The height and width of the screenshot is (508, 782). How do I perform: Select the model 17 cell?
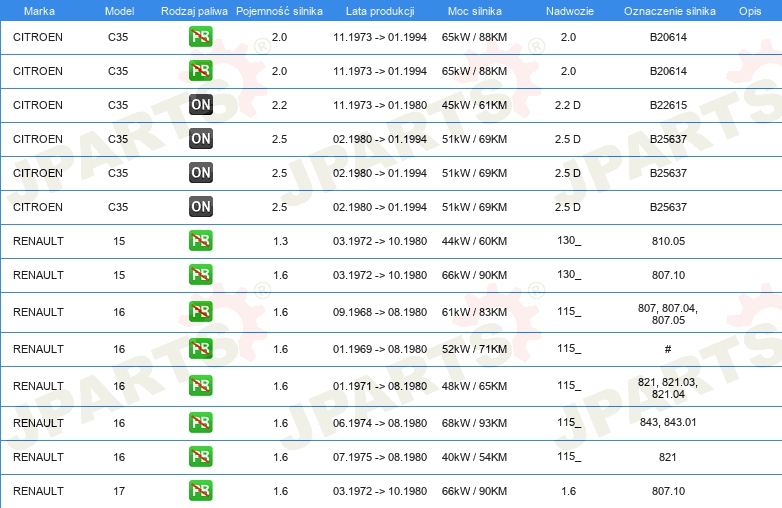tap(119, 491)
